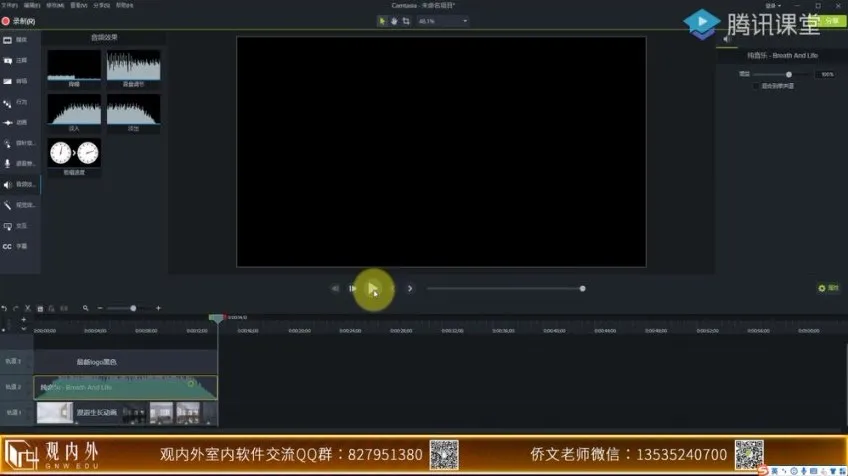This screenshot has height=476, width=848.
Task: Toggle the Properties gear button
Action: tap(829, 288)
